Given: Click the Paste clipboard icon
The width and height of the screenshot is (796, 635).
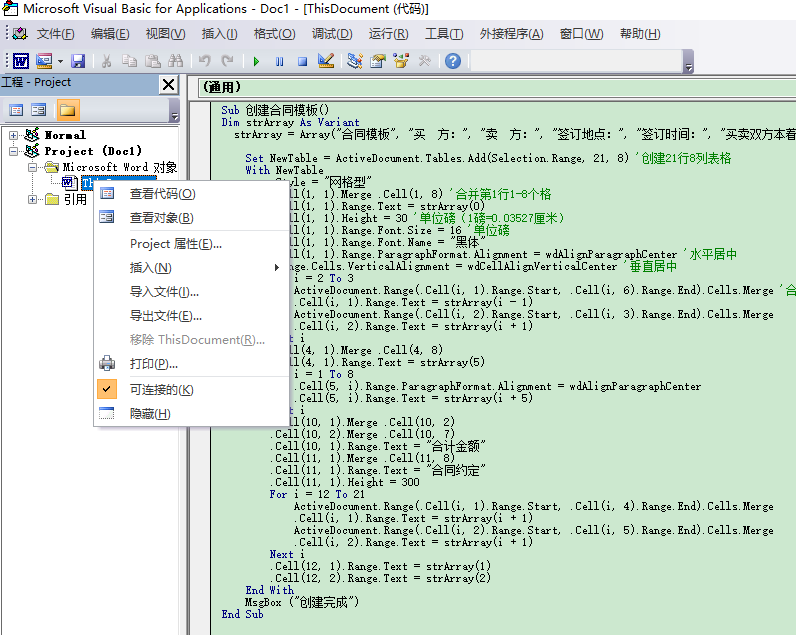Looking at the screenshot, I should (153, 61).
